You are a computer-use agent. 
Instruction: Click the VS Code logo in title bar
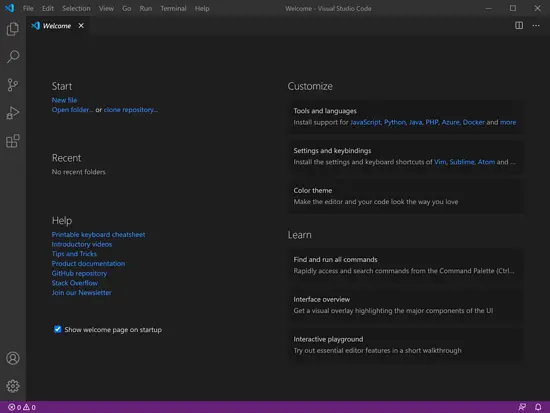click(x=9, y=8)
